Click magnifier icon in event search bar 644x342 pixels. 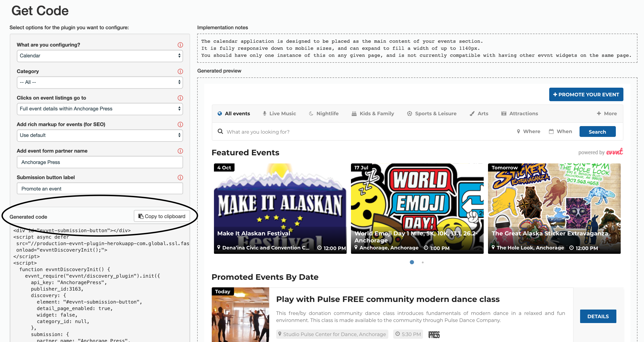click(x=220, y=131)
